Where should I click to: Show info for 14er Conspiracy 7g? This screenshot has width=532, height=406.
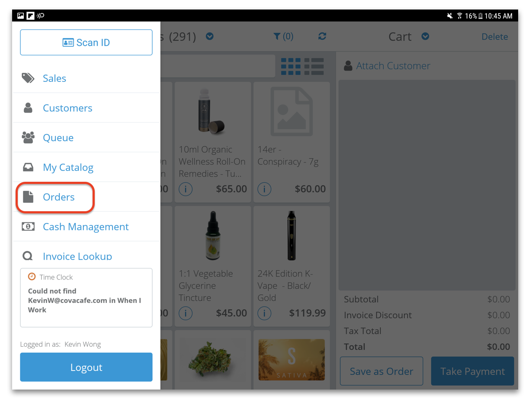pos(264,189)
